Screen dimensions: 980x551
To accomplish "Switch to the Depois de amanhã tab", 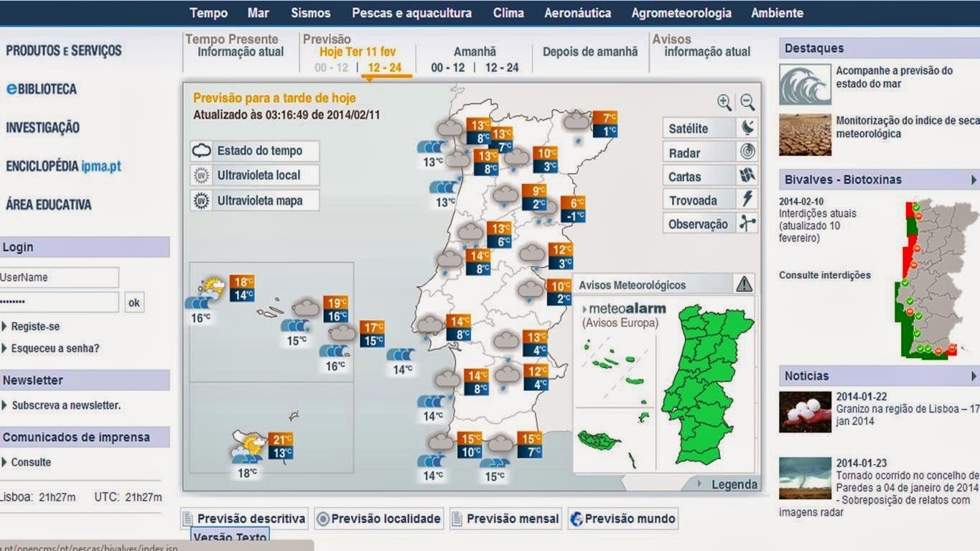I will pos(590,51).
